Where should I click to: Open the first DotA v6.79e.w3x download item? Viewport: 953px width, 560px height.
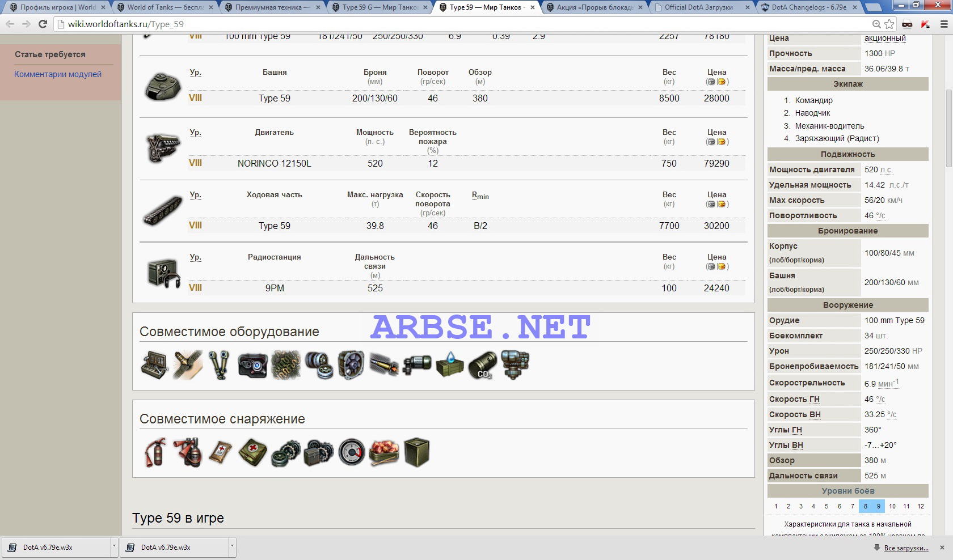57,547
